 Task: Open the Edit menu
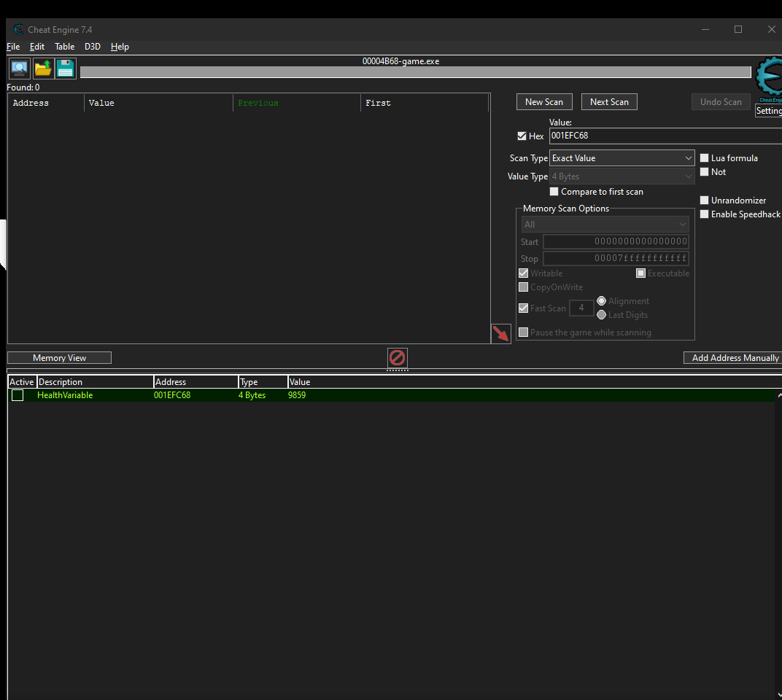click(37, 47)
